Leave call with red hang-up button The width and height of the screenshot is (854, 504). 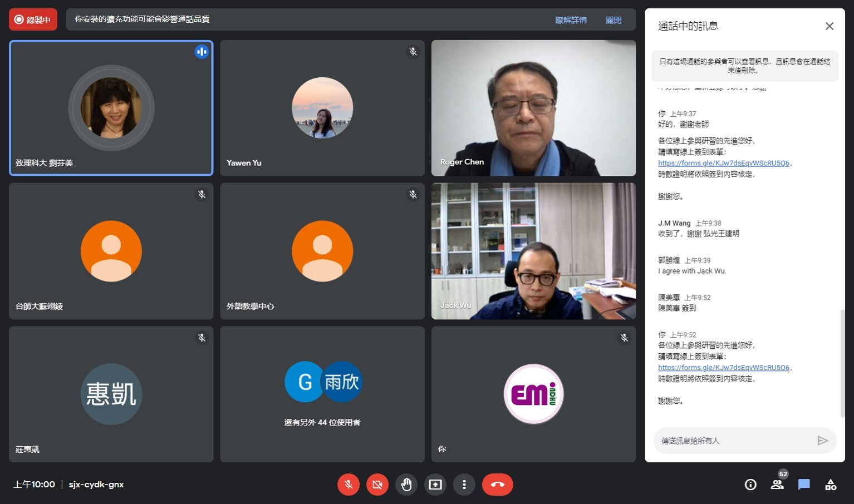(x=498, y=485)
